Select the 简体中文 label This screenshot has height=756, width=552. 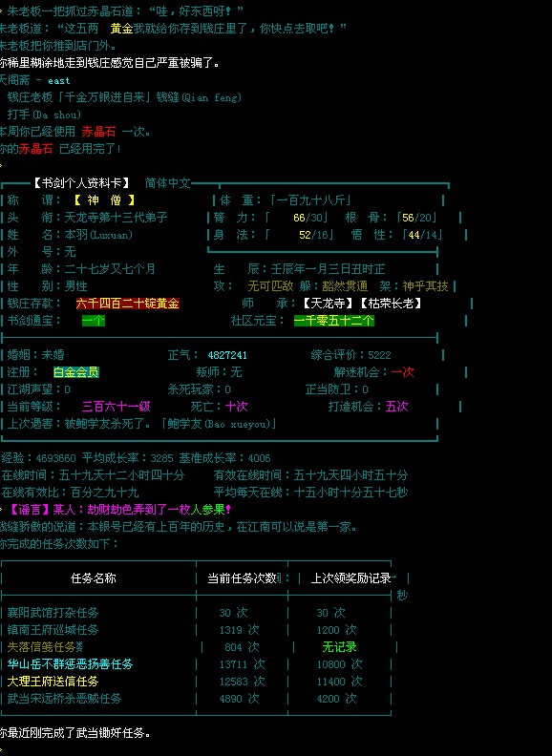coord(167,183)
